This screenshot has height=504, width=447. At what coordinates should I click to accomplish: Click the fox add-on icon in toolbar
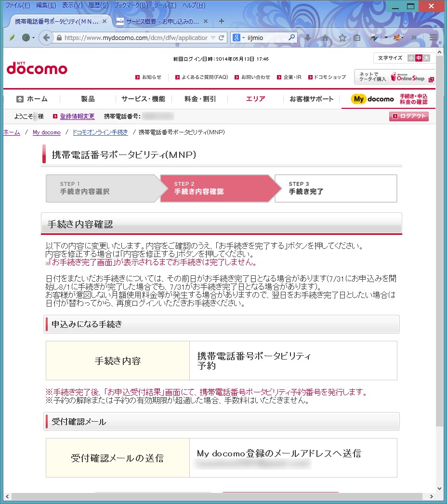(x=397, y=38)
